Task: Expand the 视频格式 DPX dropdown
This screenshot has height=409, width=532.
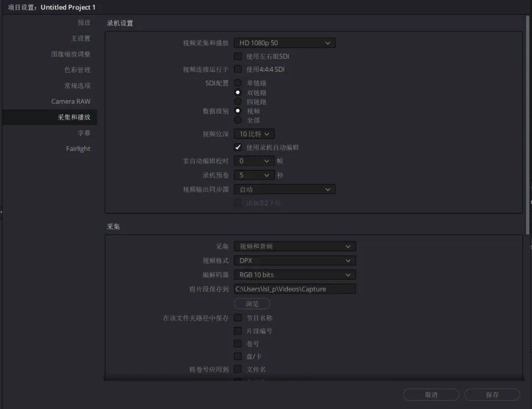Action: [295, 260]
